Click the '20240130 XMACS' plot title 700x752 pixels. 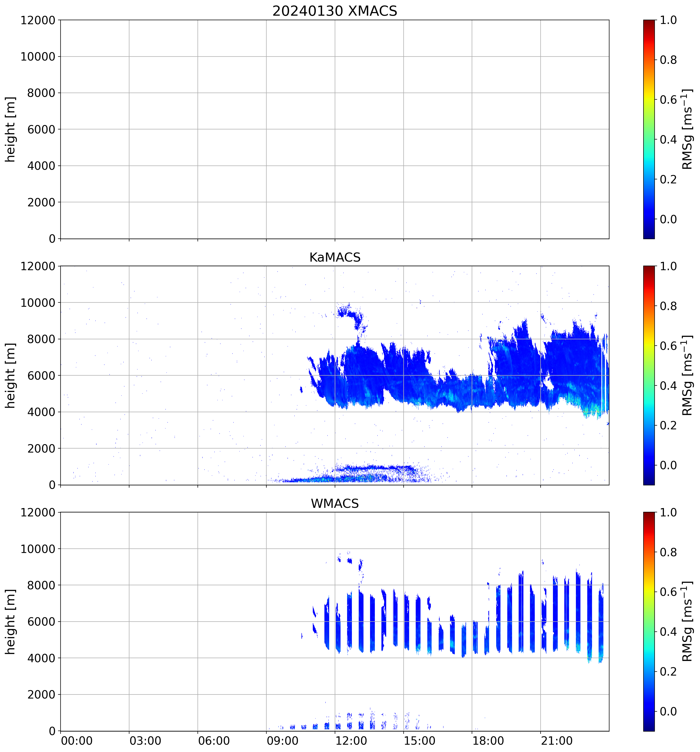tap(334, 11)
